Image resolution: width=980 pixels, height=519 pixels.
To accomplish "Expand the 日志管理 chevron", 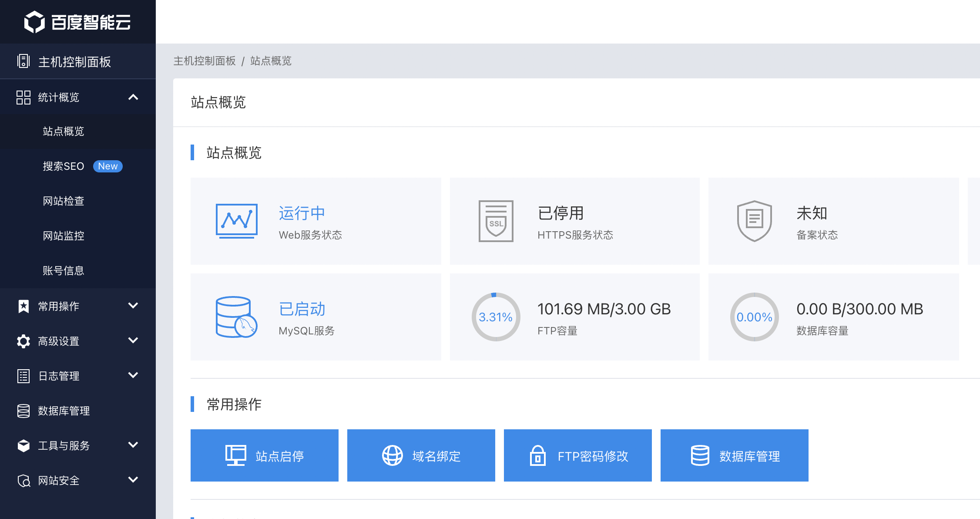I will (x=133, y=375).
